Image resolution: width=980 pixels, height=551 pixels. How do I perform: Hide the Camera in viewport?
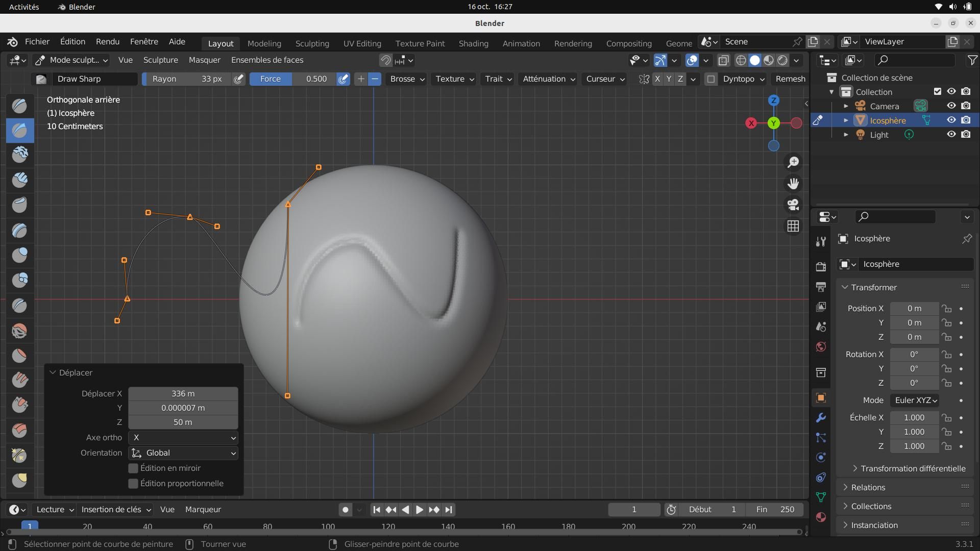951,106
